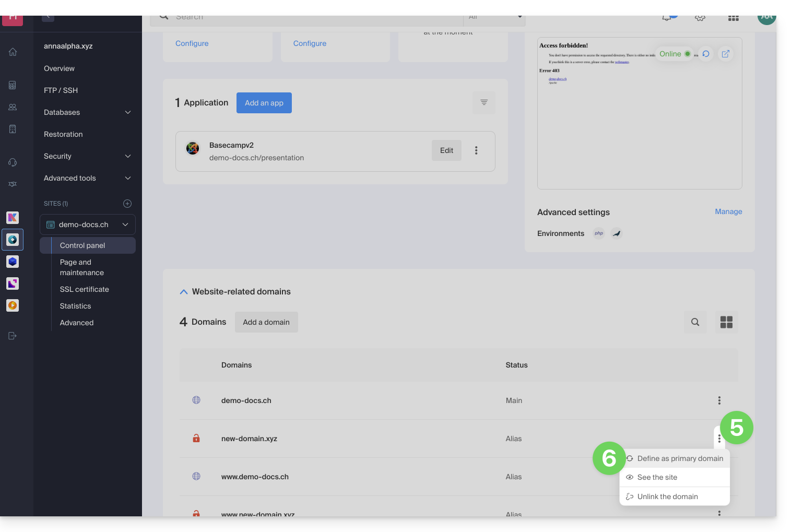This screenshot has height=532, width=792.
Task: Click the domain search magnifier icon
Action: (695, 322)
